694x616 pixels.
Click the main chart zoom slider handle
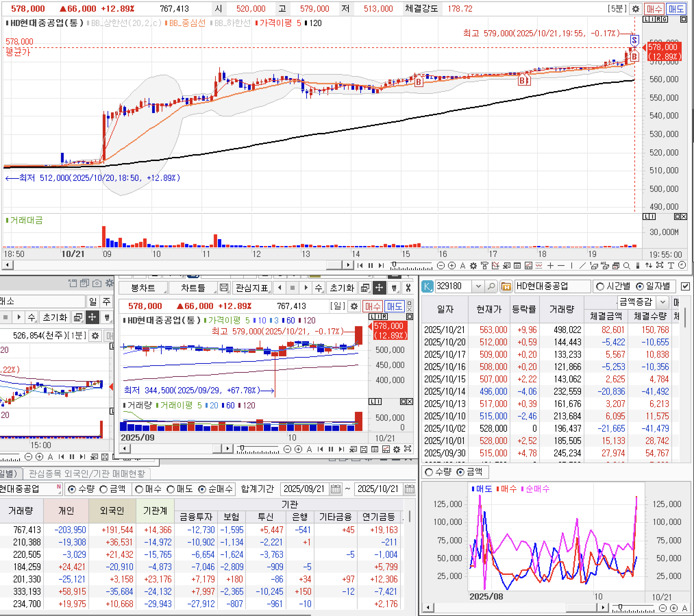click(x=394, y=265)
